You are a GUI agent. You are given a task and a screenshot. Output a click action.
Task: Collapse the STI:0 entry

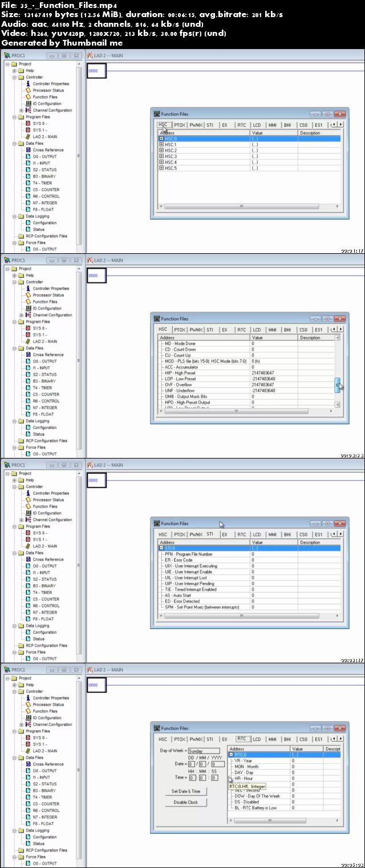[x=161, y=548]
